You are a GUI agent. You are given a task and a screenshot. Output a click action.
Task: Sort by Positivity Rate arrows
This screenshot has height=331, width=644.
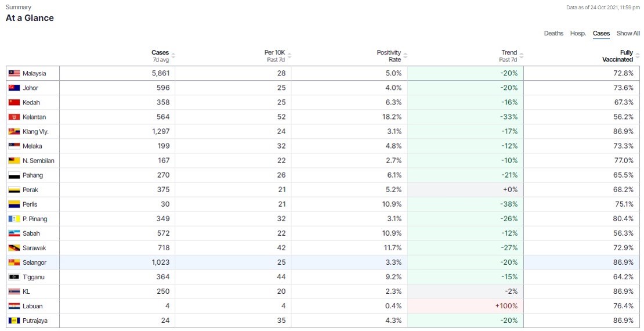pyautogui.click(x=405, y=56)
